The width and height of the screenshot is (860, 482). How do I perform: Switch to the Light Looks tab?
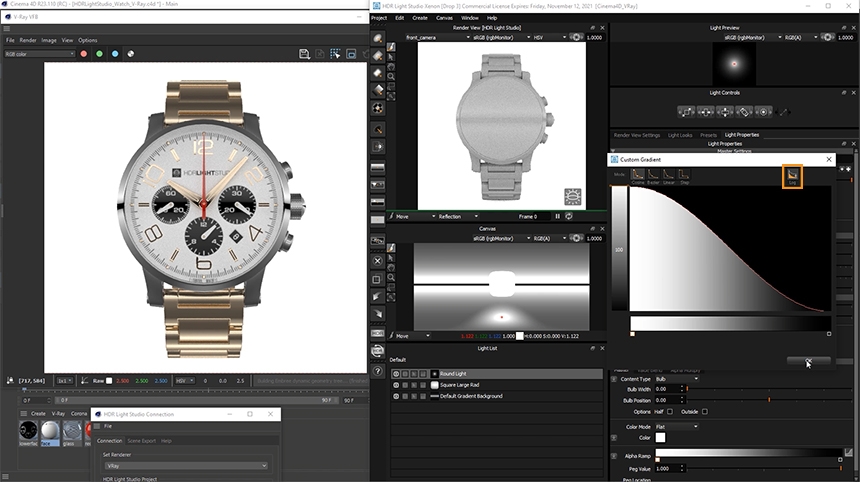point(680,135)
